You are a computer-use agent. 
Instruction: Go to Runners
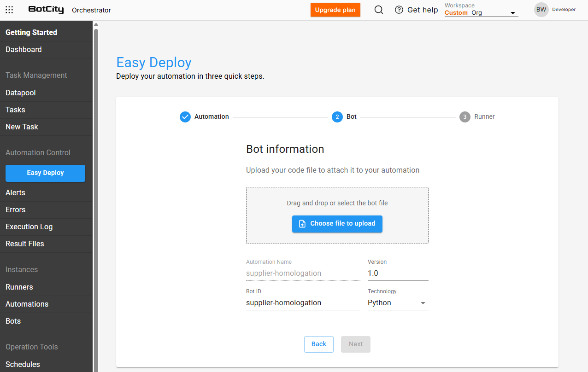[x=19, y=287]
